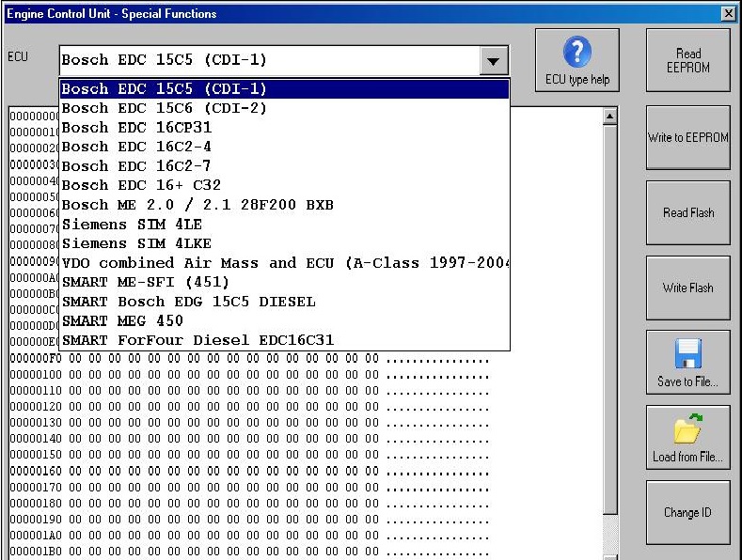The height and width of the screenshot is (560, 742).
Task: Select VDO combined Air Mass and ECU
Action: click(x=284, y=263)
